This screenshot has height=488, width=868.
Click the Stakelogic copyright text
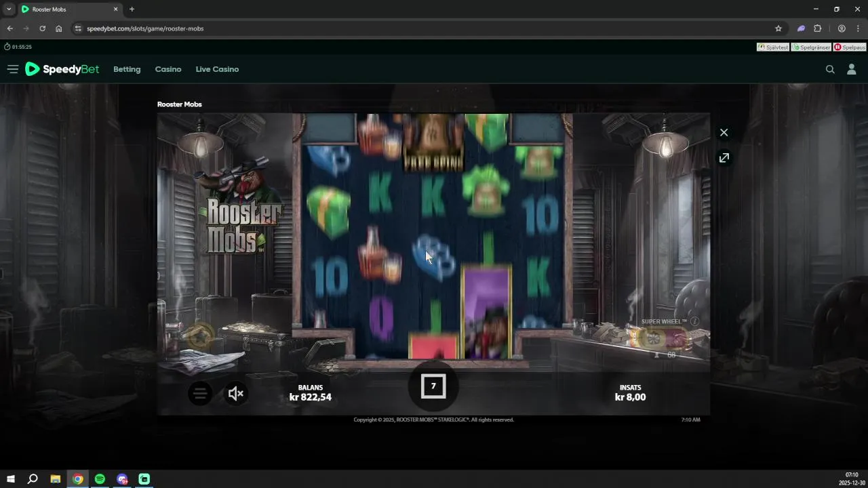point(434,420)
